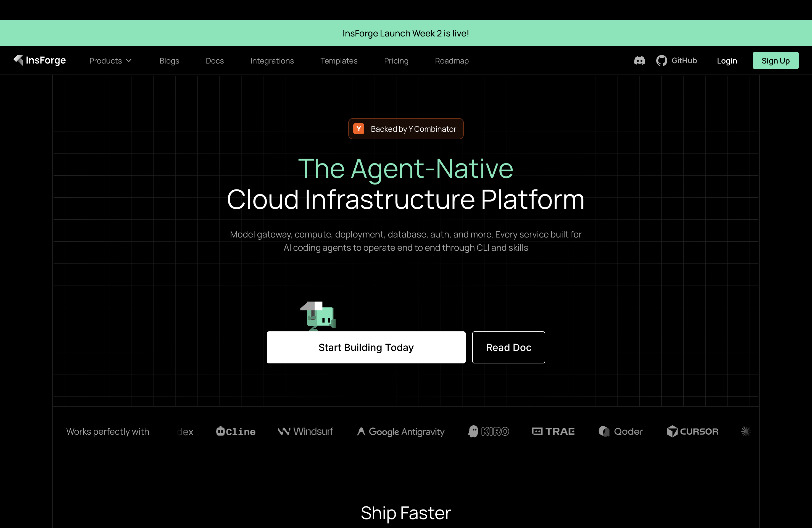Expand the Products dropdown menu
The width and height of the screenshot is (812, 528).
110,61
